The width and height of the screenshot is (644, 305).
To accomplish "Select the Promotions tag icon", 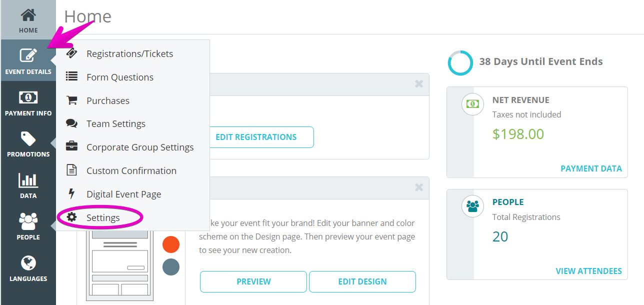I will click(x=28, y=139).
